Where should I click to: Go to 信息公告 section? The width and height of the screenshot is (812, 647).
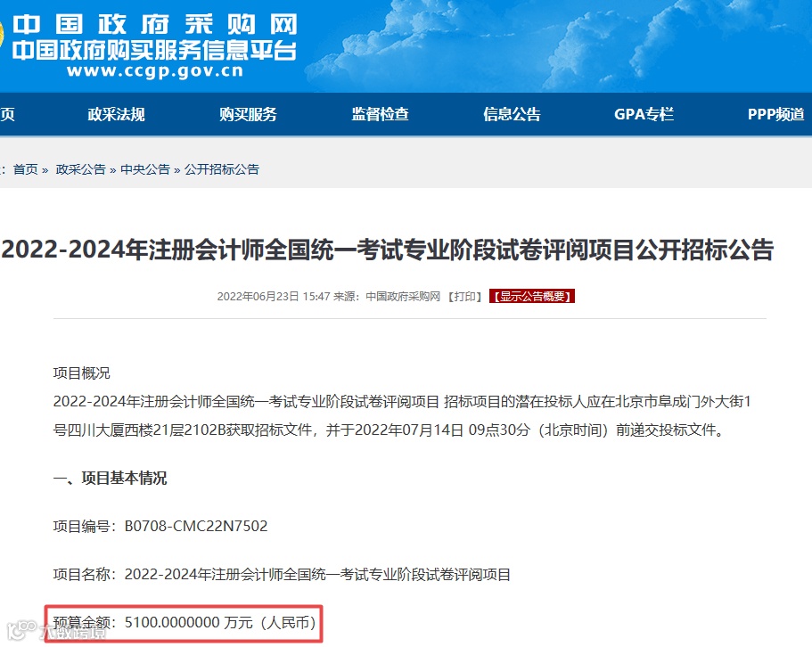pyautogui.click(x=512, y=114)
